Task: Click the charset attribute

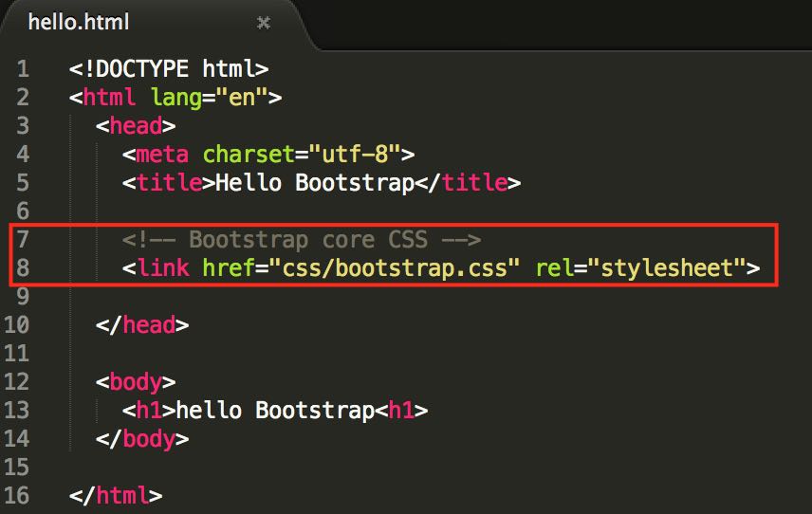Action: tap(249, 155)
